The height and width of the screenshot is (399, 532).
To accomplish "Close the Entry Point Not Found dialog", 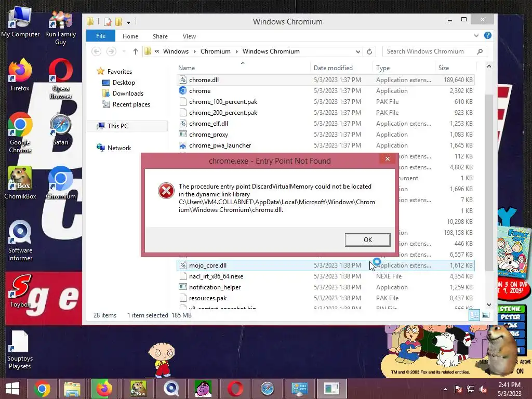I will click(x=388, y=159).
